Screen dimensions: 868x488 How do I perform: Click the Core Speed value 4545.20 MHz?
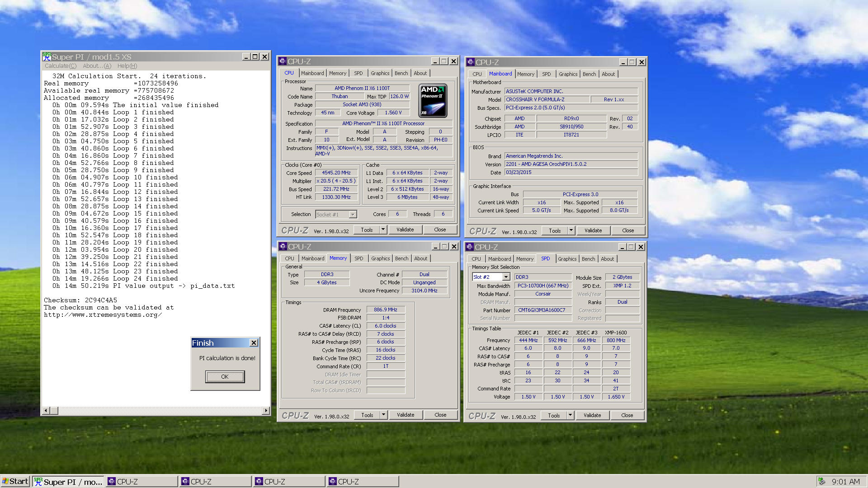[x=336, y=173]
